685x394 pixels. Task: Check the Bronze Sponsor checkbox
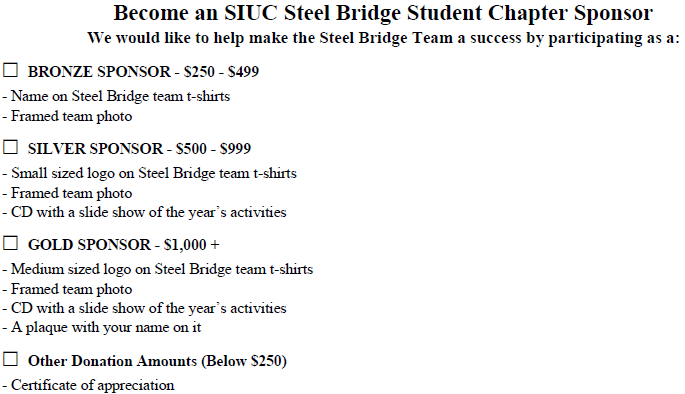point(10,70)
